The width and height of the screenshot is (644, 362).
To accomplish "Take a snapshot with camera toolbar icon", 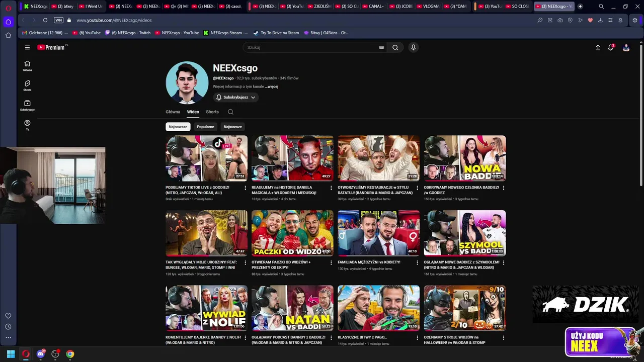I will point(560,20).
